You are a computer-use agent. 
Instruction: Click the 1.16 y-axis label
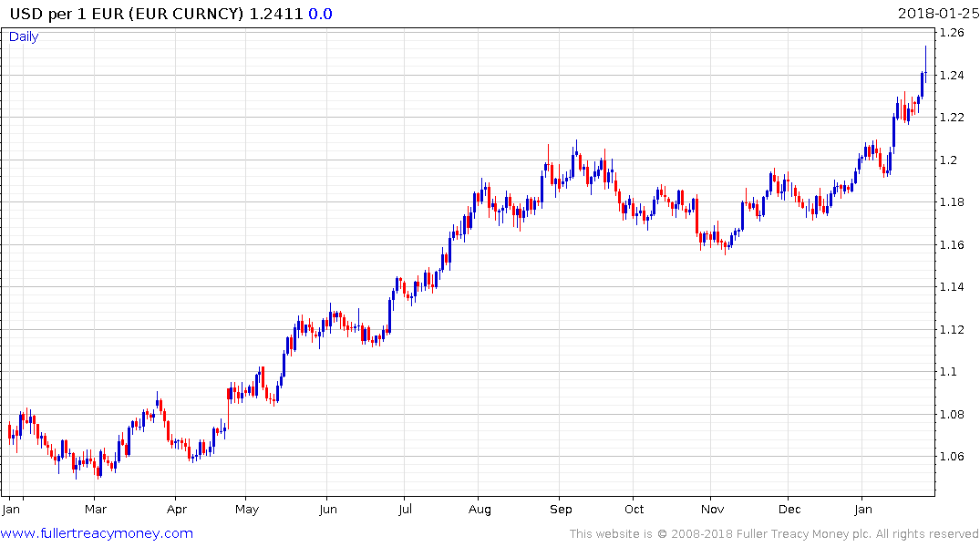pyautogui.click(x=952, y=244)
